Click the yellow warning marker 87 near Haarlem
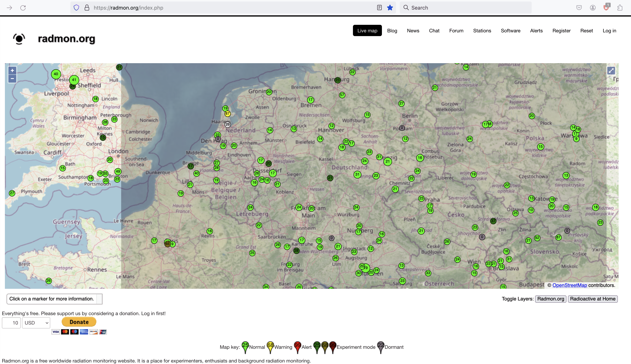Image resolution: width=631 pixels, height=364 pixels. click(227, 114)
